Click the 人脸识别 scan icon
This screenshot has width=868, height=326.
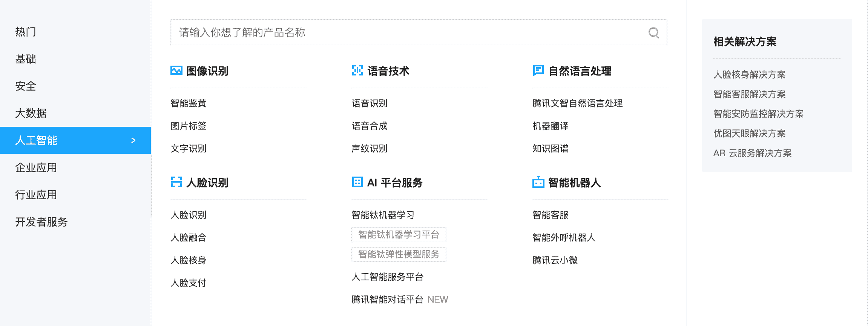tap(176, 182)
